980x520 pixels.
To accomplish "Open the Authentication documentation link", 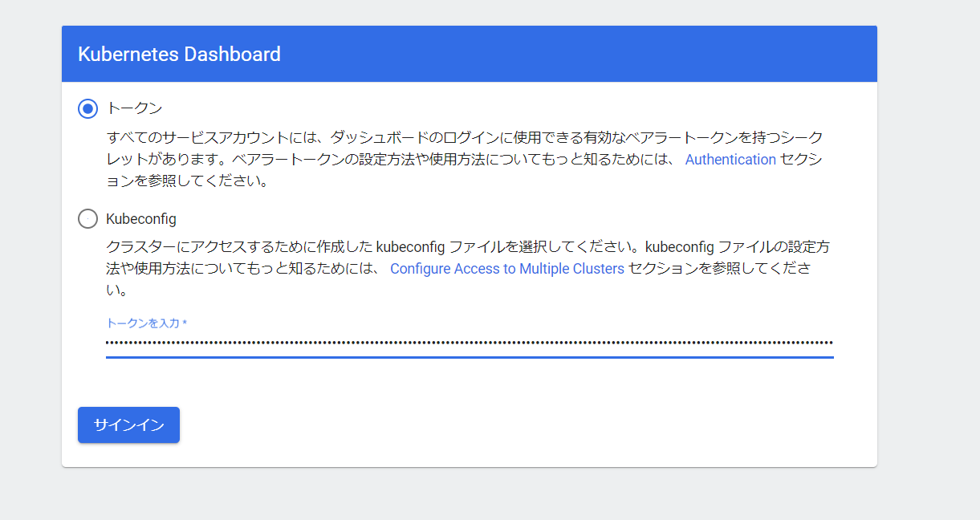I will point(730,159).
